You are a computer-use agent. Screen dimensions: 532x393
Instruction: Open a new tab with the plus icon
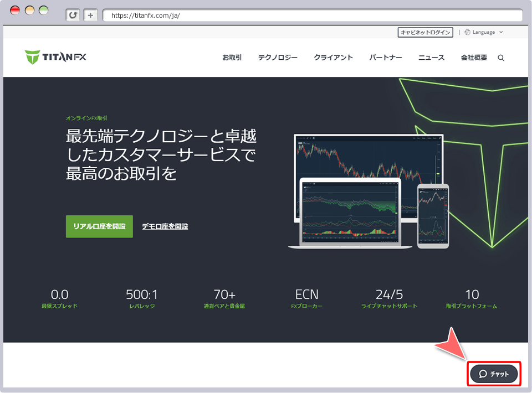[x=90, y=15]
